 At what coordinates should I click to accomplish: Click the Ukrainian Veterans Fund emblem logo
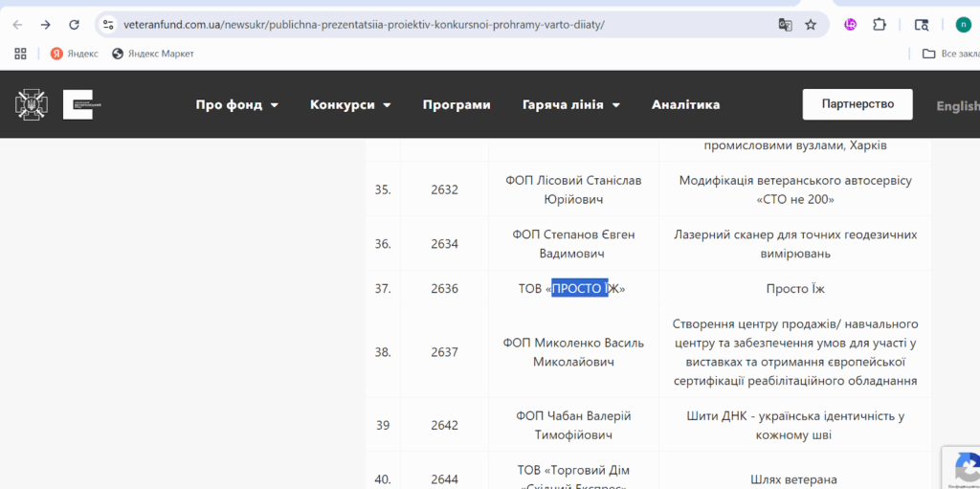pos(32,104)
